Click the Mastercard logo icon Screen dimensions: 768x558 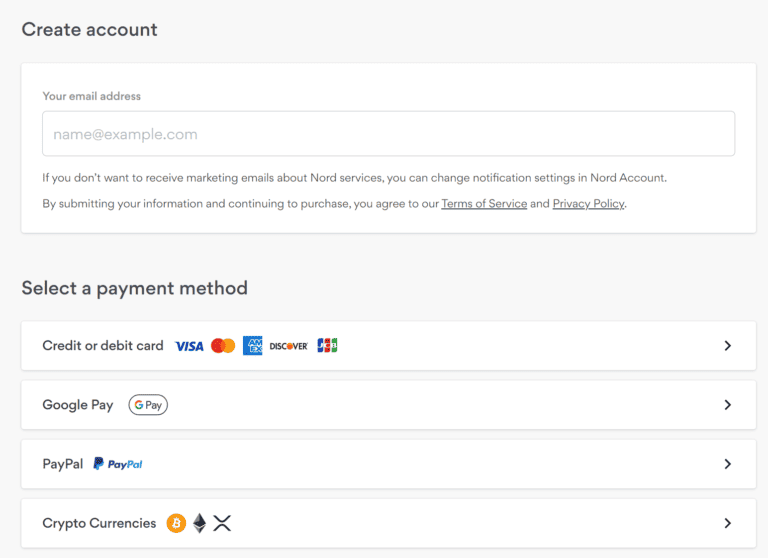tap(223, 346)
